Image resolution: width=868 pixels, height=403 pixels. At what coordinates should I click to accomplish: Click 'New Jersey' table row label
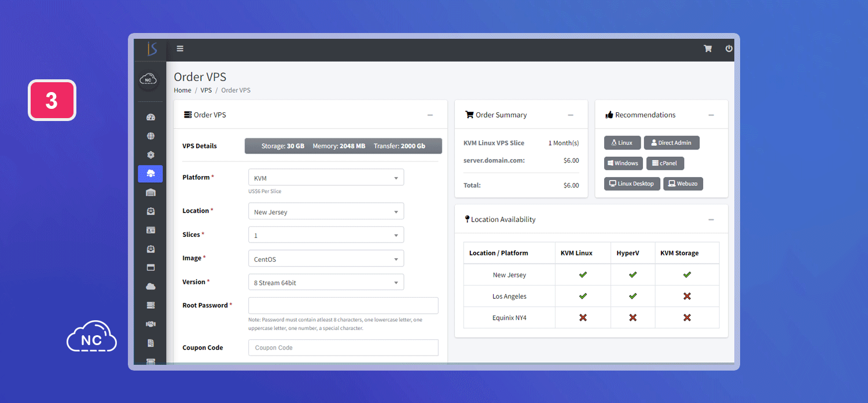tap(509, 275)
